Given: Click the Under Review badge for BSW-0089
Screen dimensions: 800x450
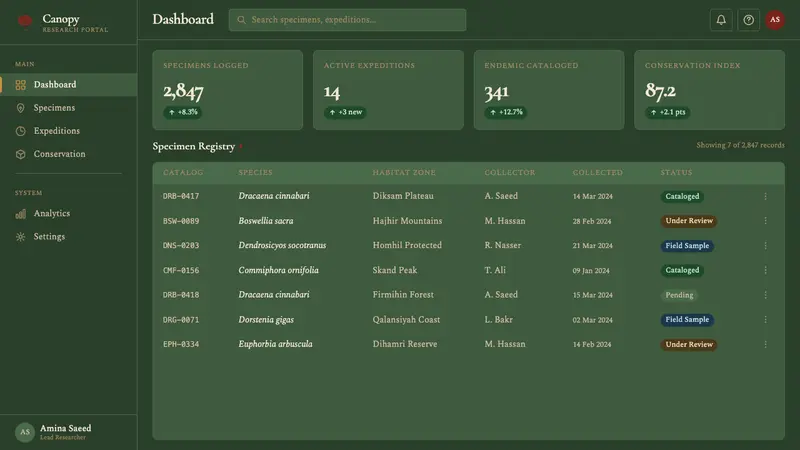Looking at the screenshot, I should [689, 221].
